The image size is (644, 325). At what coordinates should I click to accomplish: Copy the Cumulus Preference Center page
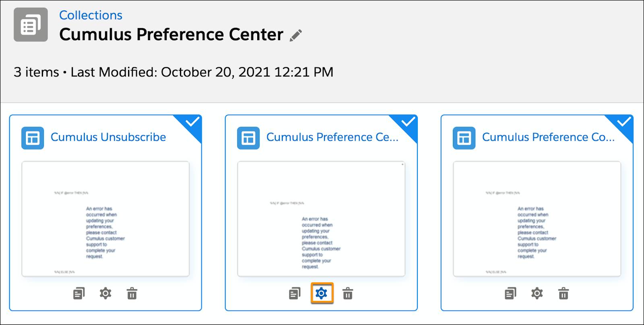click(x=294, y=293)
